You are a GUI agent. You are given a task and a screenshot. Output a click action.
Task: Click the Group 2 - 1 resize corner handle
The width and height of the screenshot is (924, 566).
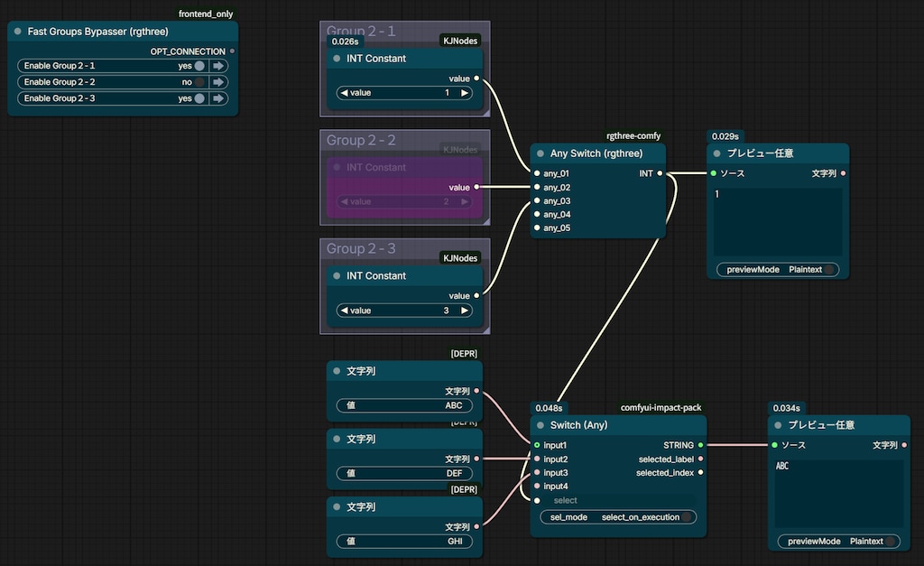coord(485,112)
